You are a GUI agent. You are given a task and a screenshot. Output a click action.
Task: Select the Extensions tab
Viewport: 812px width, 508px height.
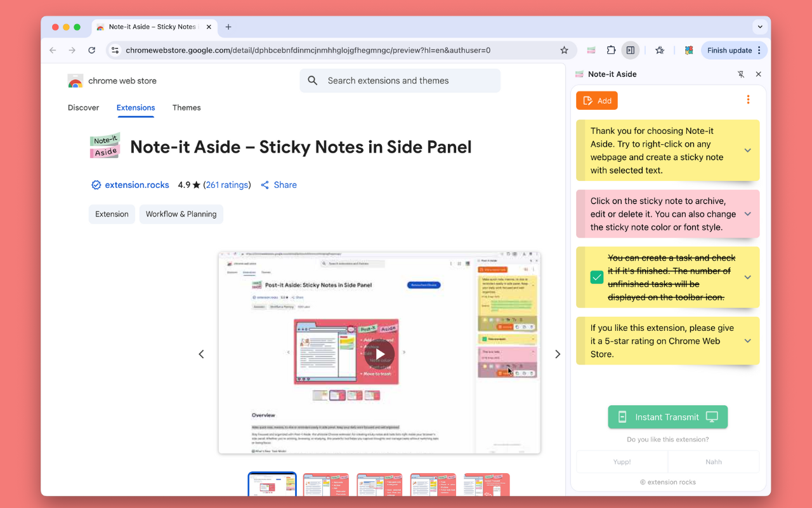pyautogui.click(x=136, y=107)
